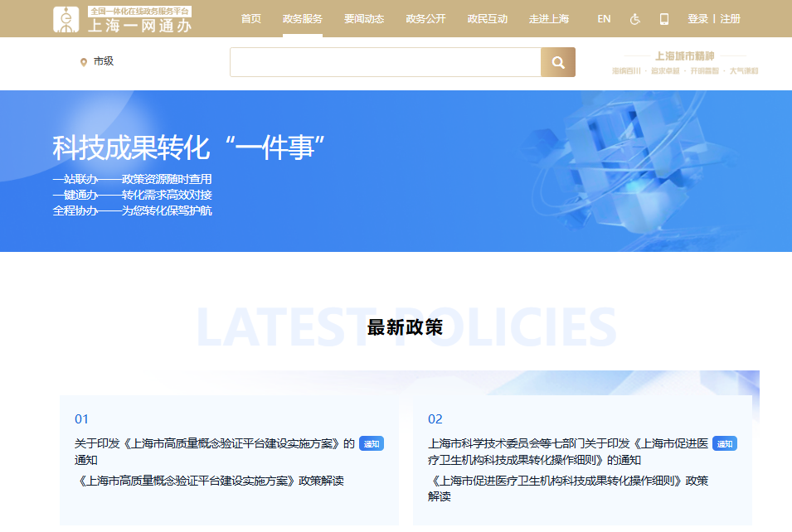Image resolution: width=792 pixels, height=532 pixels.
Task: Click 登录 to sign in
Action: click(x=697, y=18)
